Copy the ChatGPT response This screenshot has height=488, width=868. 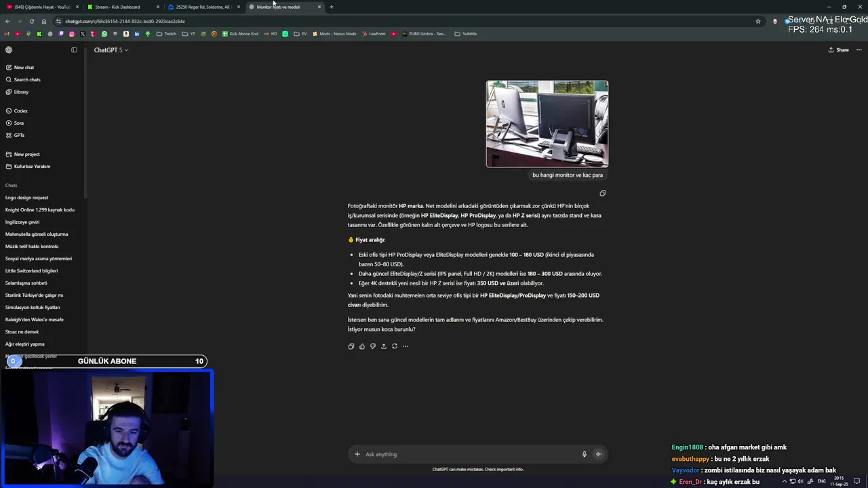pyautogui.click(x=351, y=346)
